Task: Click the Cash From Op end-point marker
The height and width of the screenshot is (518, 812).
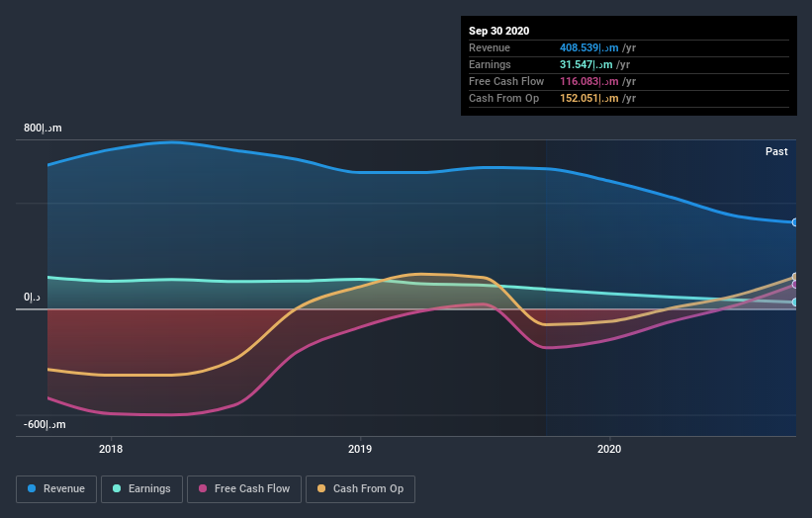Action: 795,277
